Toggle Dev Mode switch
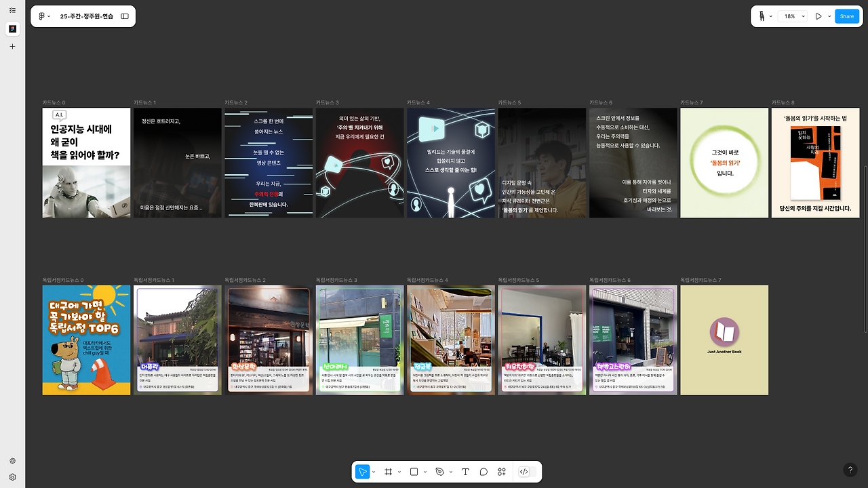 tap(527, 472)
